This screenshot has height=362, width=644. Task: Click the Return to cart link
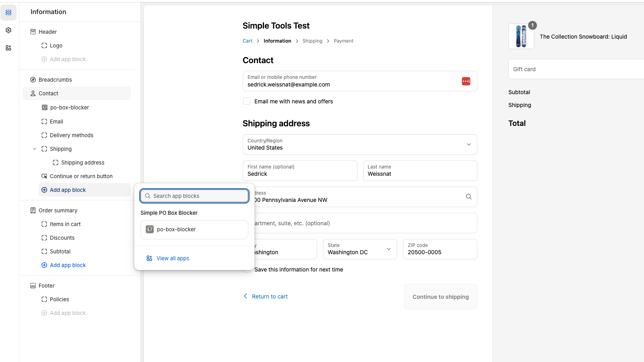(269, 296)
